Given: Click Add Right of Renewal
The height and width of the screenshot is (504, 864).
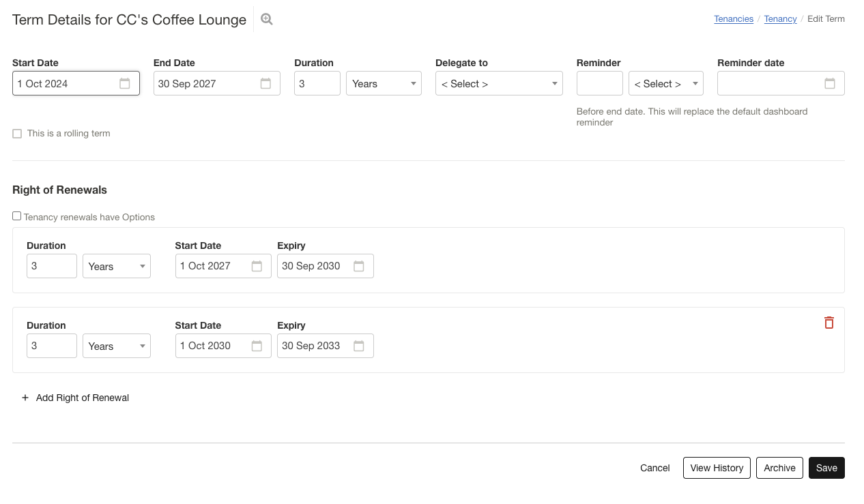Looking at the screenshot, I should [x=75, y=398].
